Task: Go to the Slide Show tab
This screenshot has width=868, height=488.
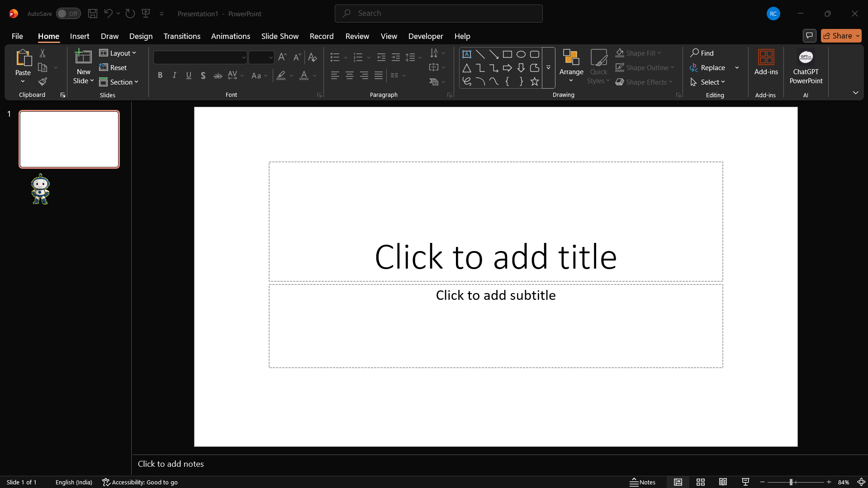Action: (x=280, y=36)
